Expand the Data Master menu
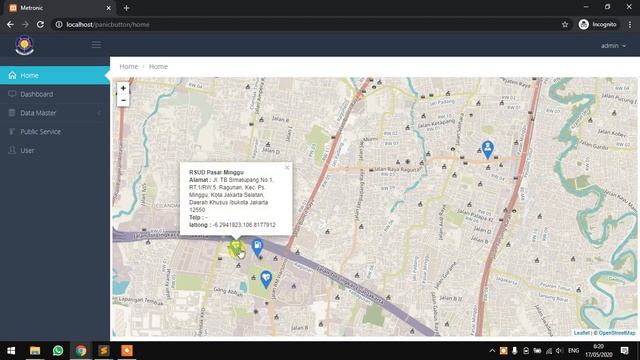The height and width of the screenshot is (360, 640). 55,113
